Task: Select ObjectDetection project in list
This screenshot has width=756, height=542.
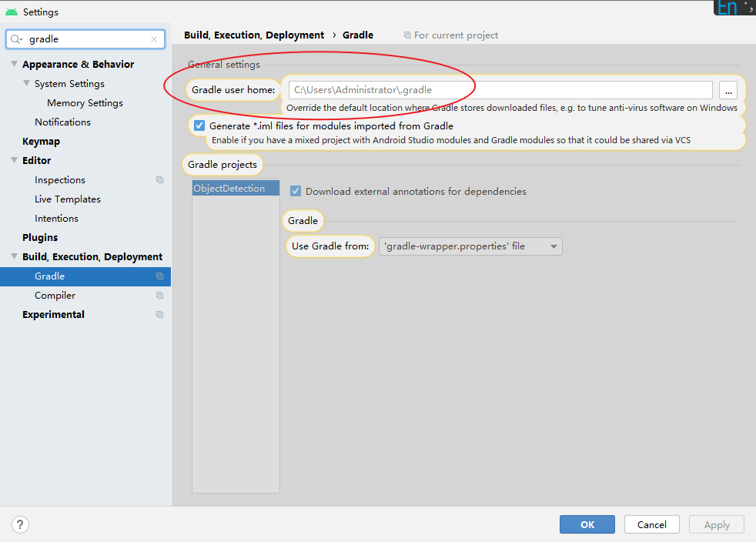Action: coord(236,188)
